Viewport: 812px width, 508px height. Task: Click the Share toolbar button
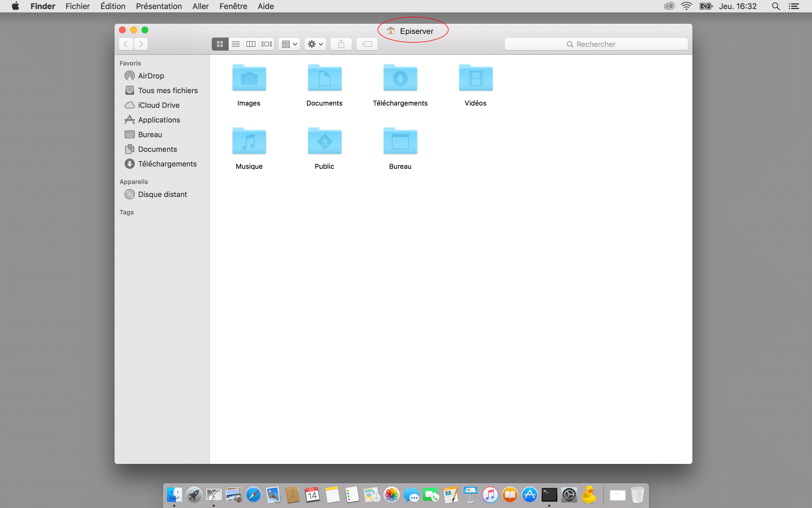pyautogui.click(x=341, y=44)
